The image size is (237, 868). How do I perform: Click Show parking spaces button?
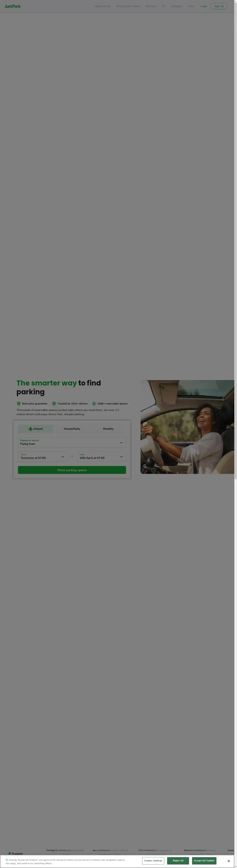pyautogui.click(x=72, y=470)
